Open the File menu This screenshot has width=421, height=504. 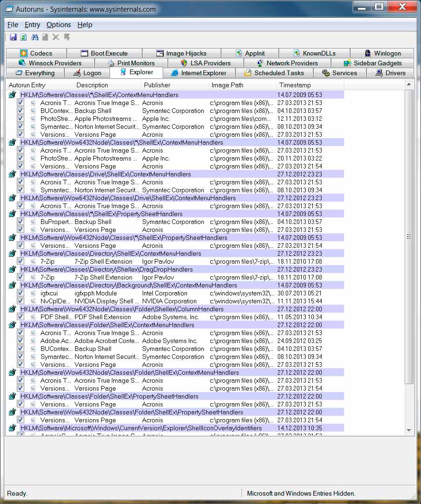(13, 25)
